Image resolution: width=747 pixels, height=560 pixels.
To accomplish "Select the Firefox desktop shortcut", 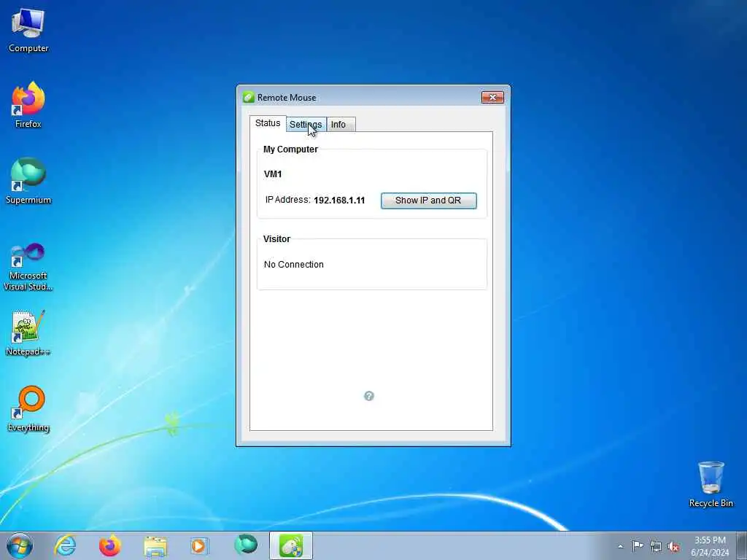I will (28, 105).
